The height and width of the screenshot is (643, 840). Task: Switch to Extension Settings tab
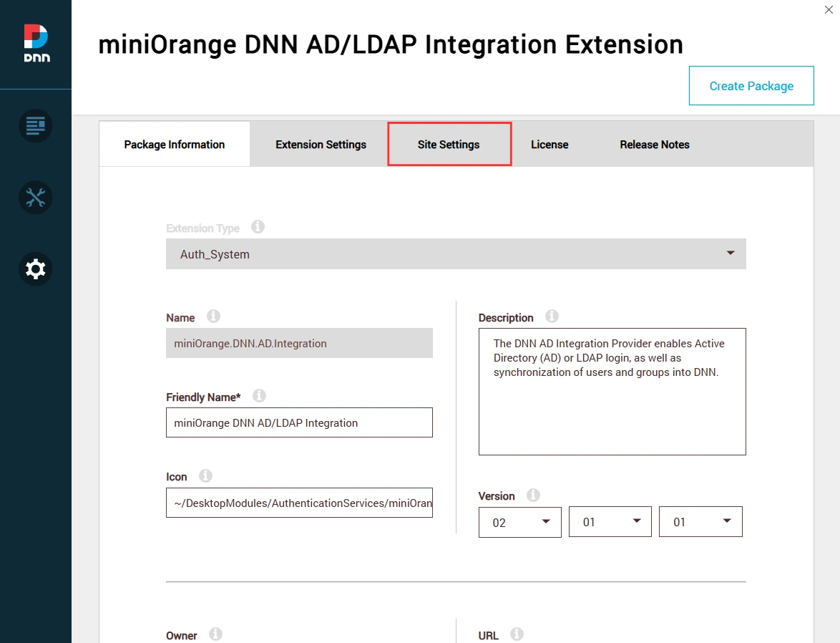(321, 144)
